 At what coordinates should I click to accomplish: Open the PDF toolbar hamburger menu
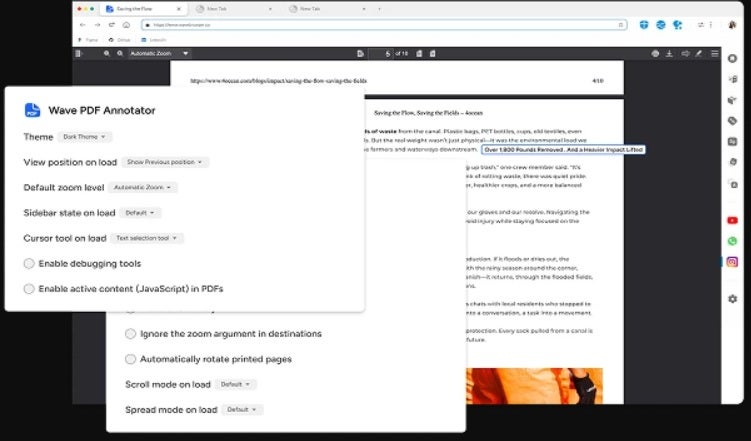[715, 54]
